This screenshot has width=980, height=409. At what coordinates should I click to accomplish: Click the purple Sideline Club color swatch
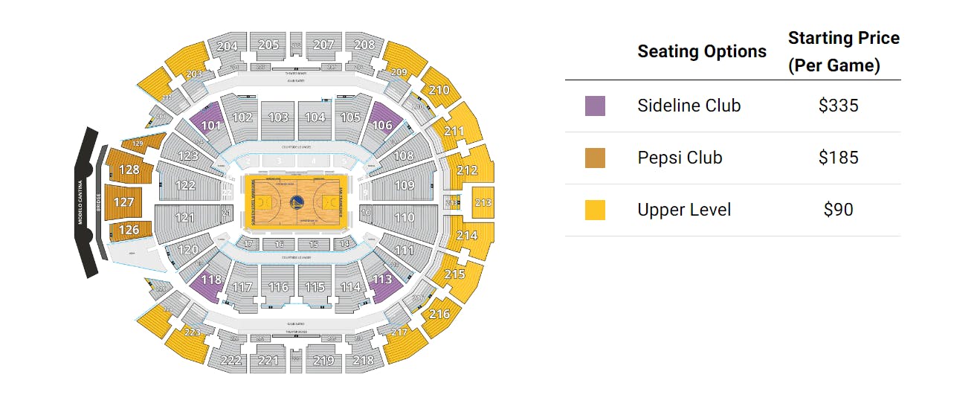595,106
